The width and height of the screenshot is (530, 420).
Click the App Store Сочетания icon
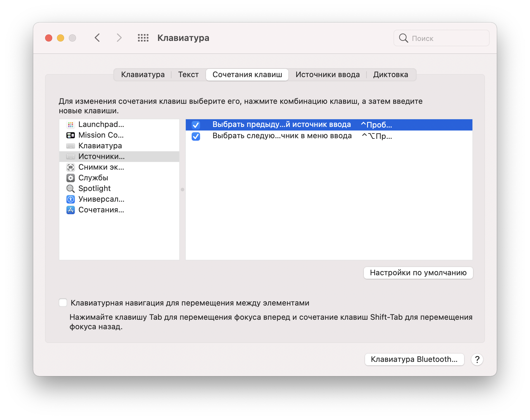click(71, 210)
